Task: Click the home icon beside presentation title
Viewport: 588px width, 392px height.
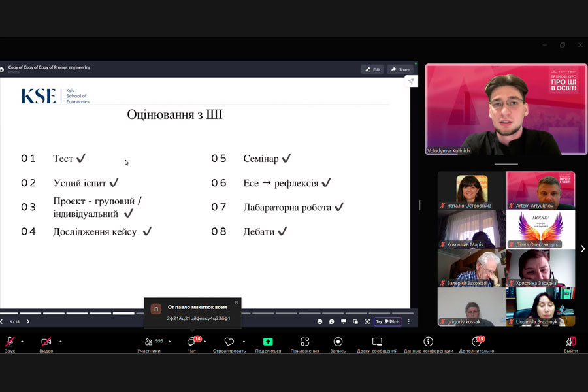Action: click(x=2, y=69)
